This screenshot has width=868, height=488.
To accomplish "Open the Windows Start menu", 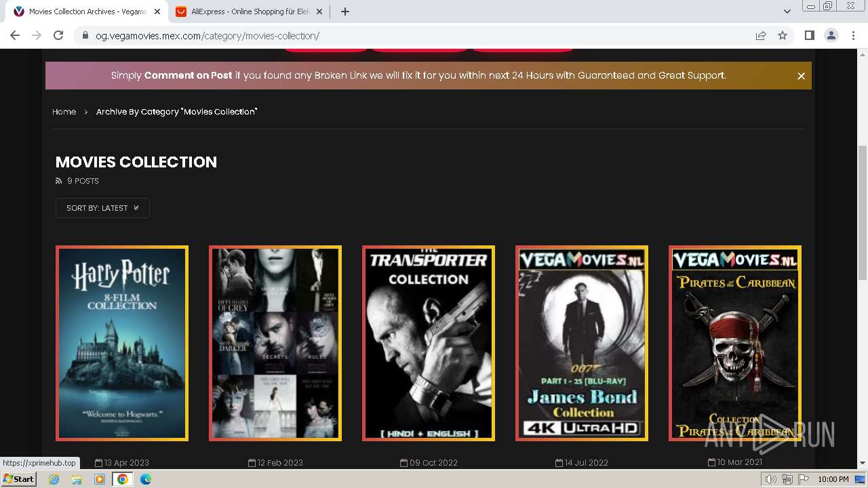I will (x=19, y=479).
